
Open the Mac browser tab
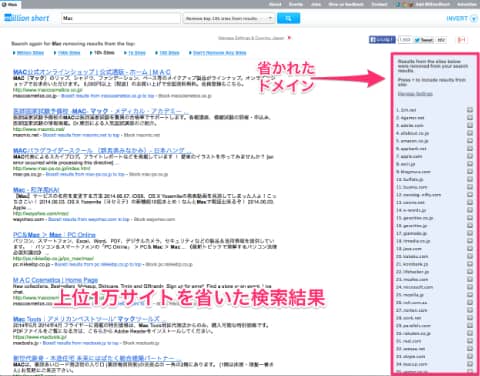coord(11,4)
